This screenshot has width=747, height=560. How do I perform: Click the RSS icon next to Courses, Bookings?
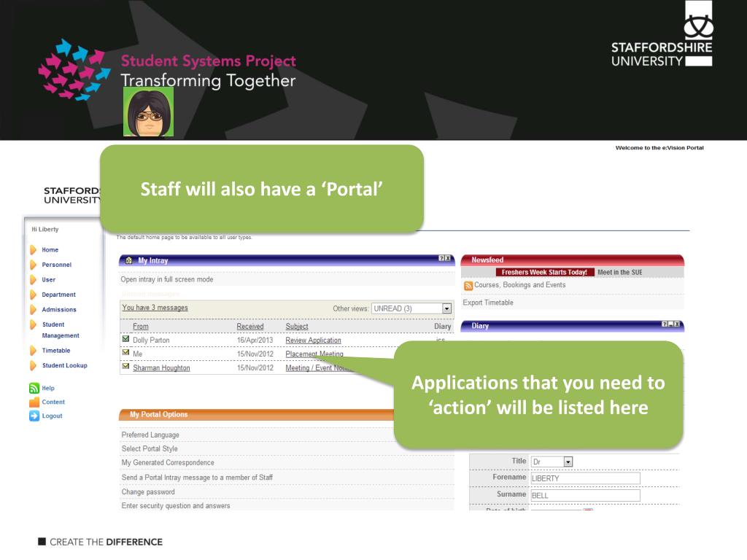(468, 286)
